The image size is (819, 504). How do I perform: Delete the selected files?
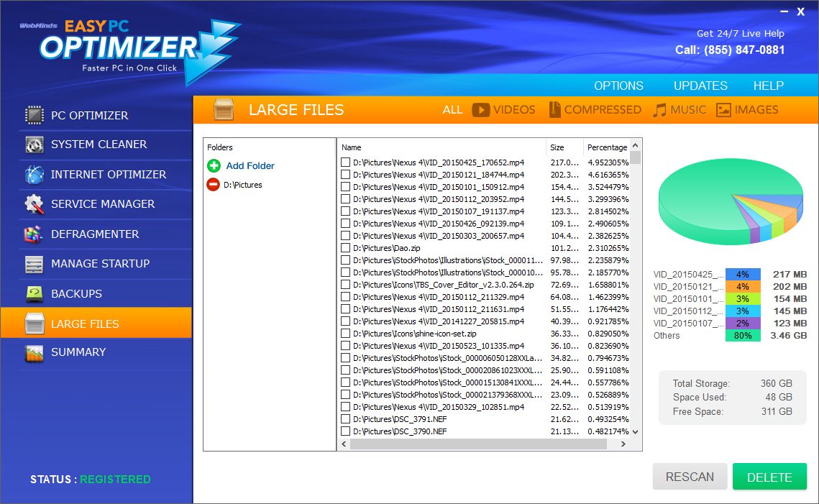(769, 476)
